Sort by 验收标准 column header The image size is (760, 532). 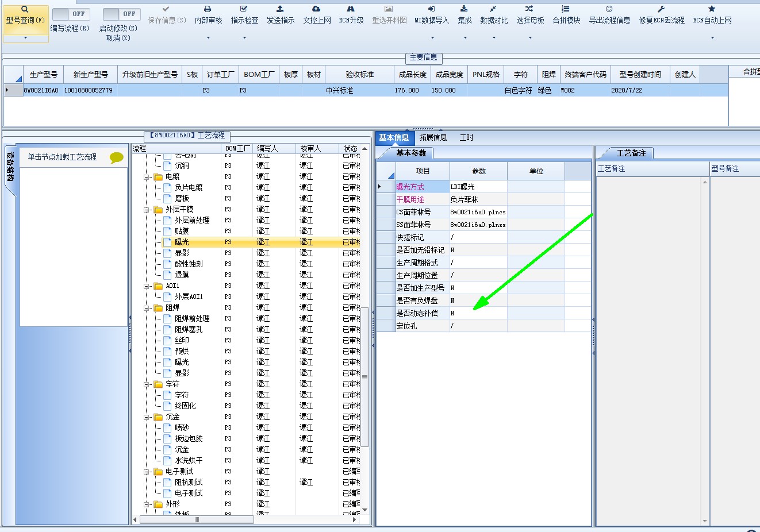click(360, 75)
